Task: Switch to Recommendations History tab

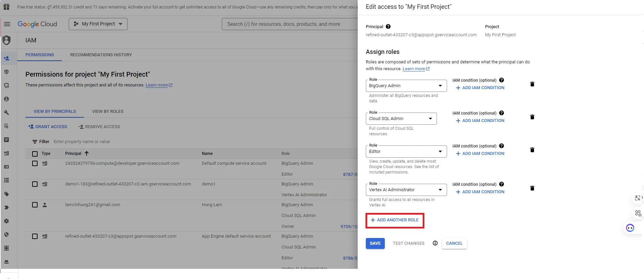Action: pos(101,55)
